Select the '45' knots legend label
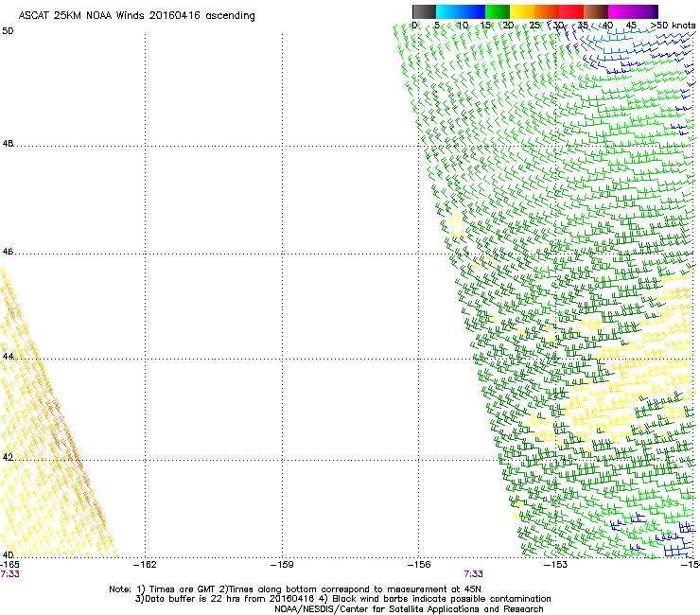 point(631,26)
